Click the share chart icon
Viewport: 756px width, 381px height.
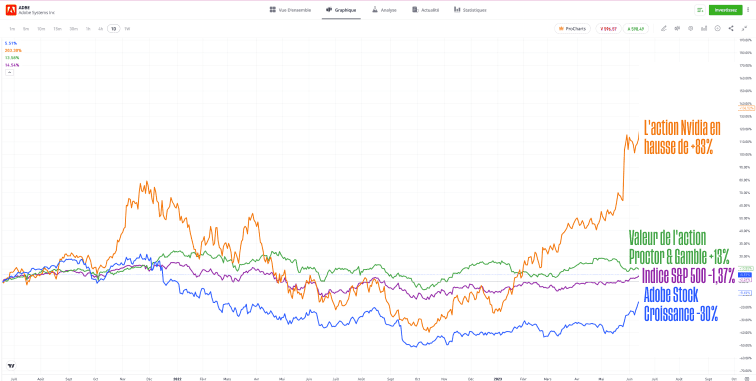tap(731, 28)
